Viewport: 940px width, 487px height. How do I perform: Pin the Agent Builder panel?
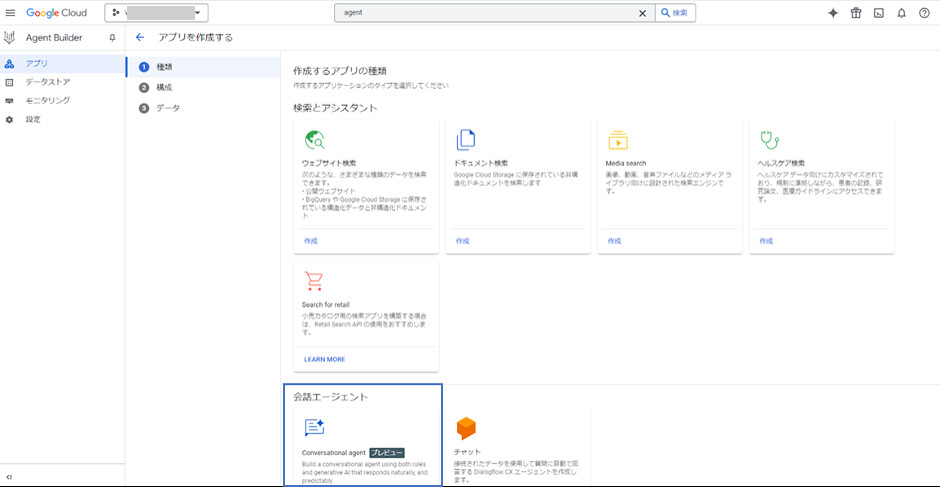[x=112, y=38]
